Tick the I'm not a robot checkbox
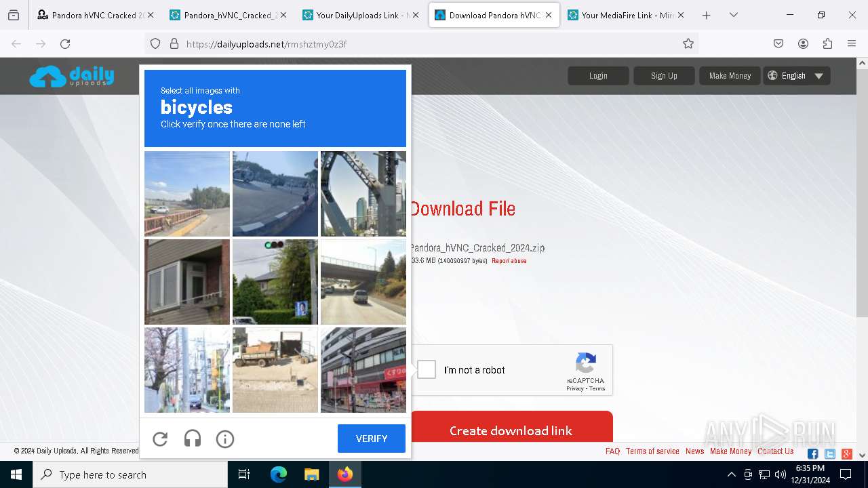This screenshot has height=488, width=868. click(427, 369)
